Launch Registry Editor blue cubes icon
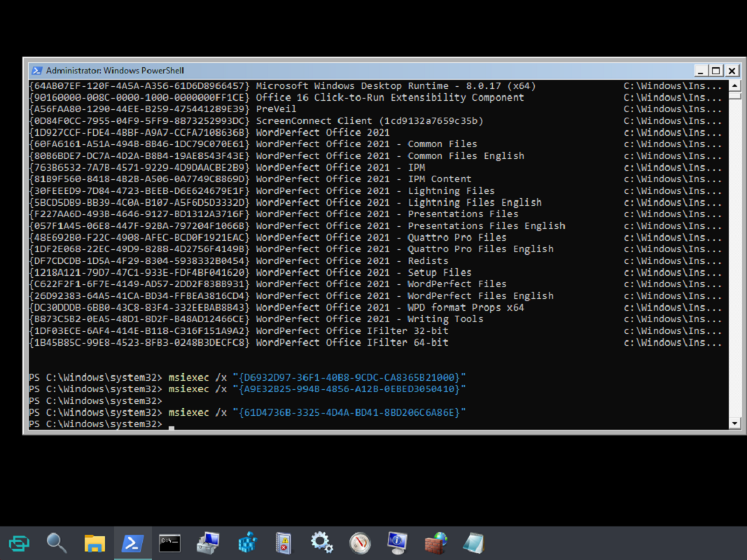Viewport: 747px width, 560px height. point(246,542)
